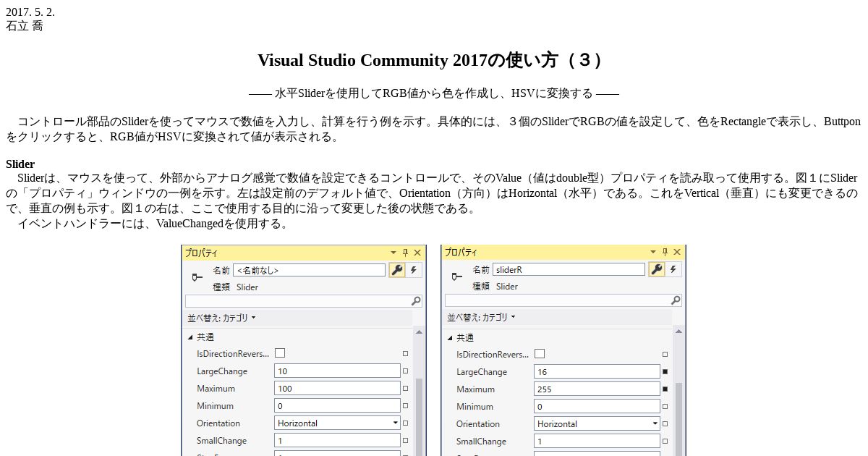Click the scroll-up arrow in the sliderR panel
The width and height of the screenshot is (868, 456).
pyautogui.click(x=678, y=332)
